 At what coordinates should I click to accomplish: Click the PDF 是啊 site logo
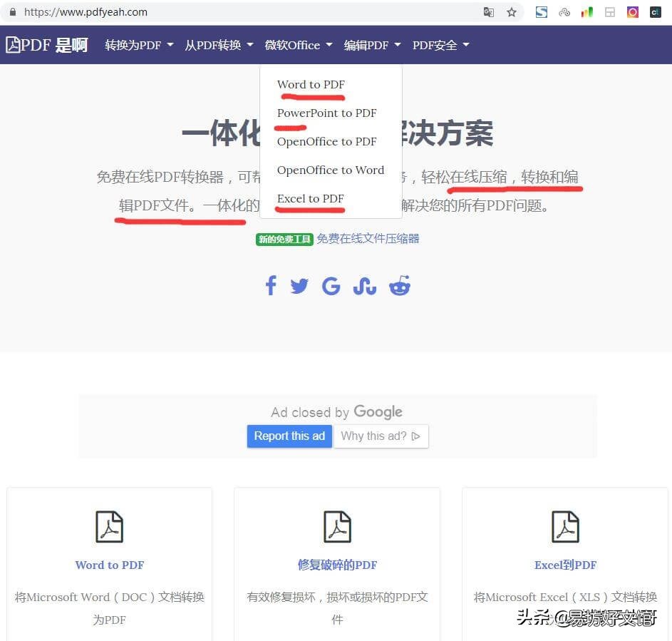47,45
